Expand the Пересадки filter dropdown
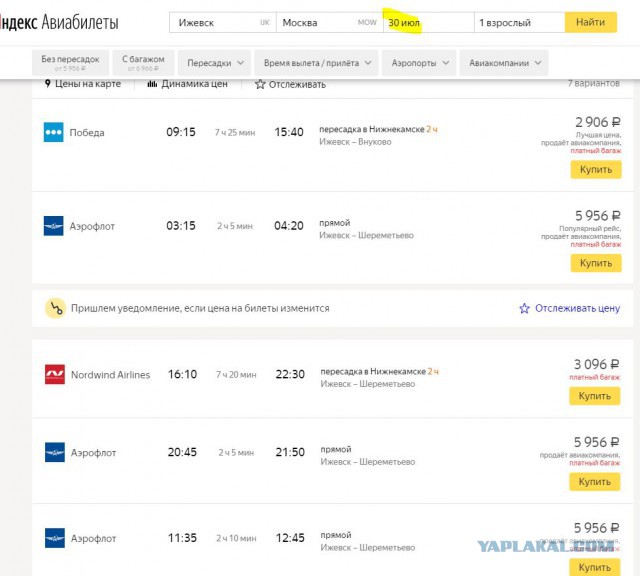Viewport: 640px width, 576px height. click(215, 63)
